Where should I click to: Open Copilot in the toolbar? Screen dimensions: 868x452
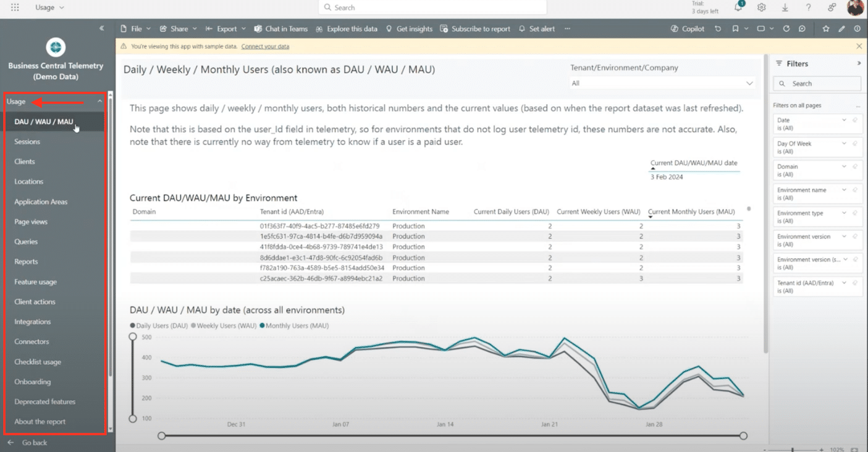(x=688, y=28)
